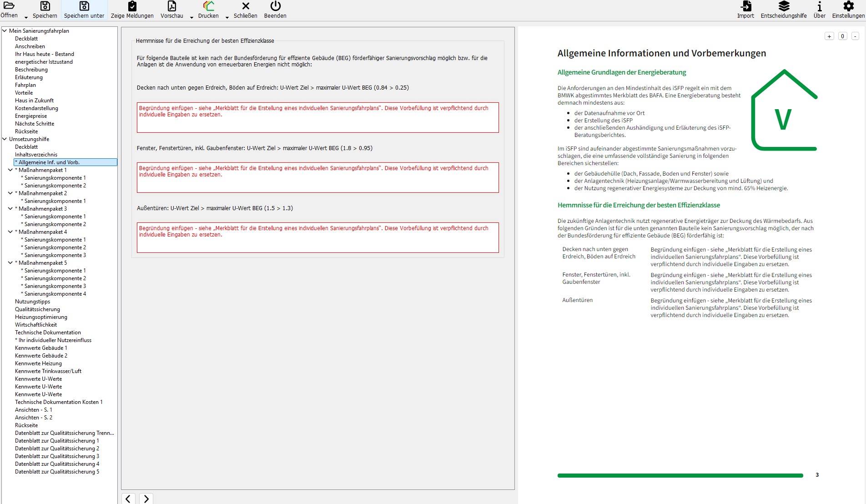The height and width of the screenshot is (504, 866).
Task: Open Einstellungen gear icon
Action: 848,6
